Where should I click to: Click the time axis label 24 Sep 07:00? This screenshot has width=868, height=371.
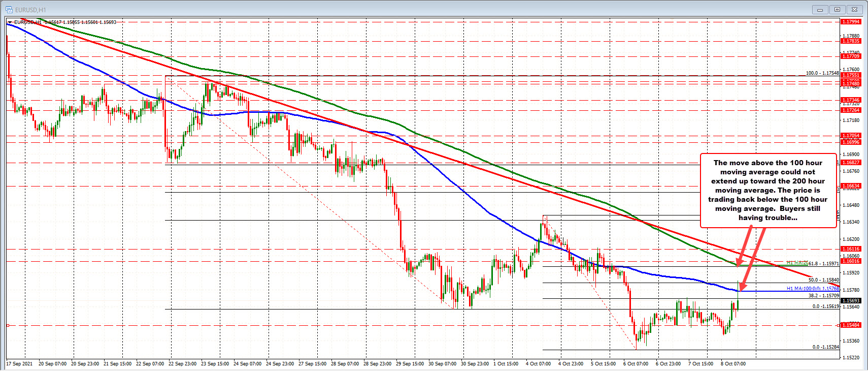coord(247,364)
